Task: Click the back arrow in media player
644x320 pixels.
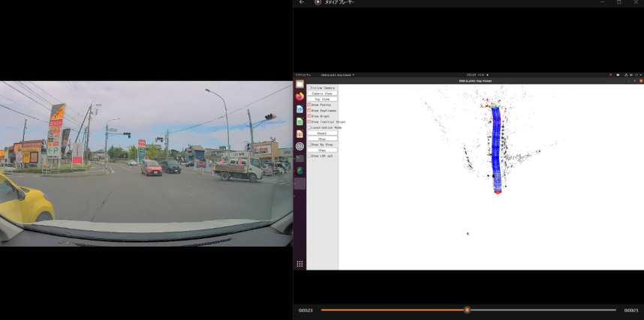Action: [x=302, y=2]
